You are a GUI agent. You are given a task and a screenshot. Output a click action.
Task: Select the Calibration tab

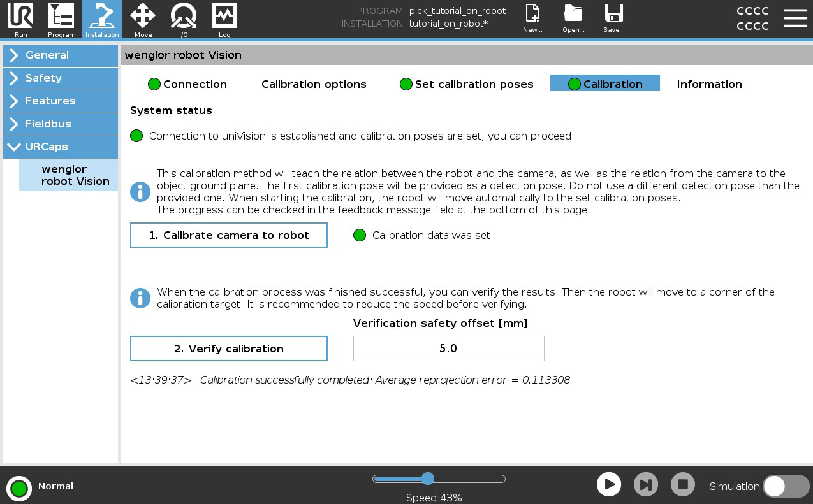coord(605,84)
